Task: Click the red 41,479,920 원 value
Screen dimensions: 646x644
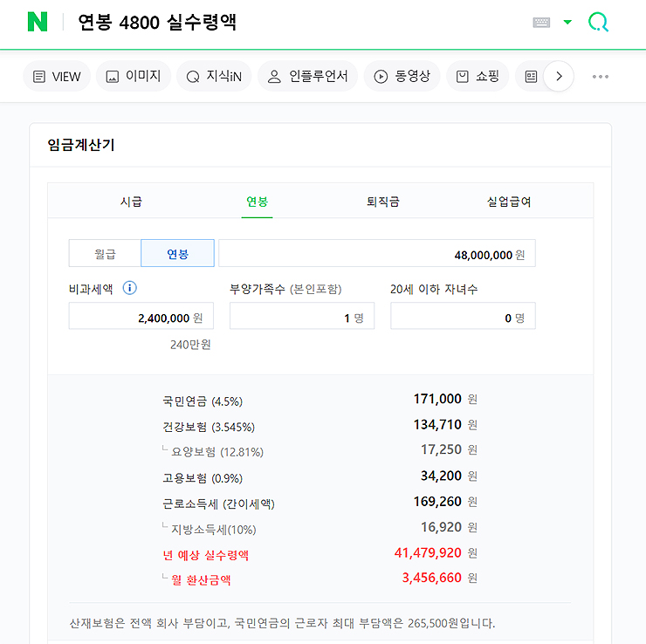Action: pos(436,552)
